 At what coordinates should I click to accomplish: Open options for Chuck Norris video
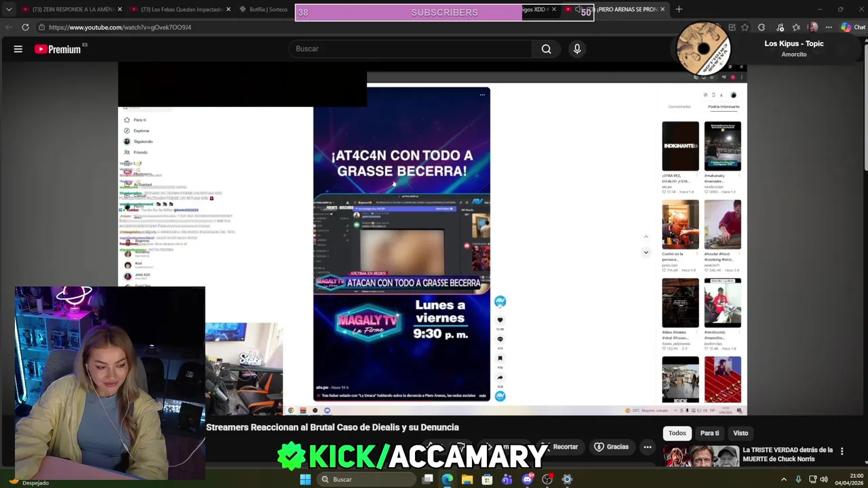pyautogui.click(x=842, y=451)
